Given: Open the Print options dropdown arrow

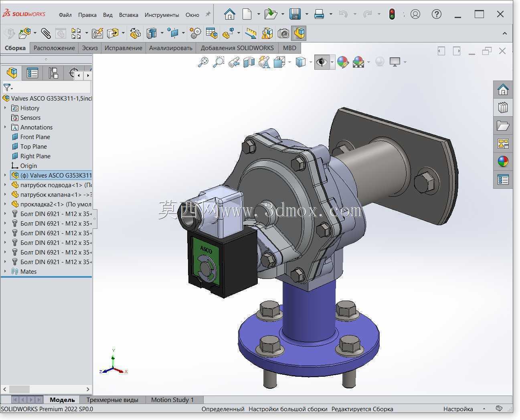Looking at the screenshot, I should click(x=331, y=14).
